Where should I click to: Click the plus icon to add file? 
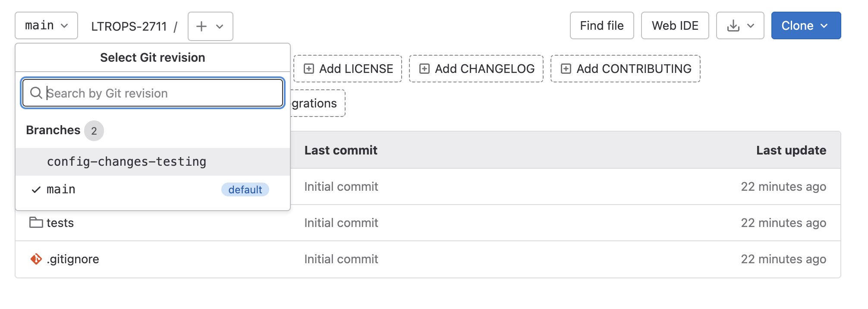tap(201, 26)
